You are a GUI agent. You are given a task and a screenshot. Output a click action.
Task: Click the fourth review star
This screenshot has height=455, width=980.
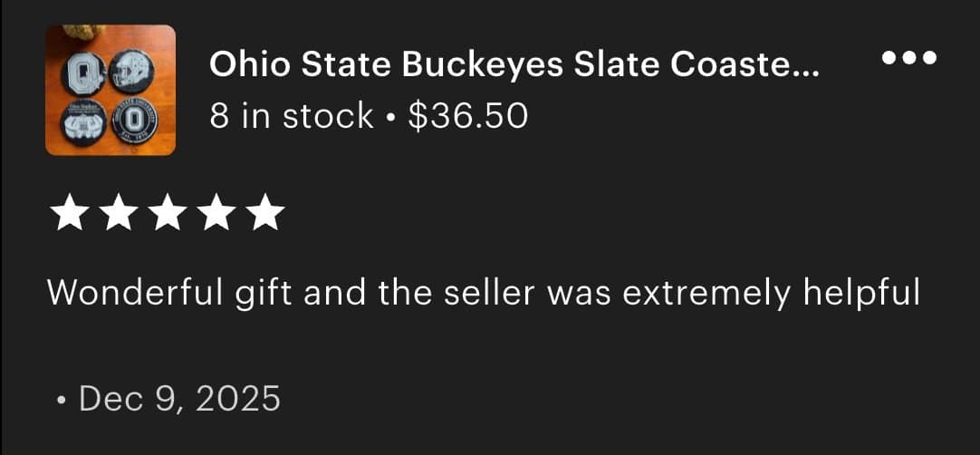[215, 215]
